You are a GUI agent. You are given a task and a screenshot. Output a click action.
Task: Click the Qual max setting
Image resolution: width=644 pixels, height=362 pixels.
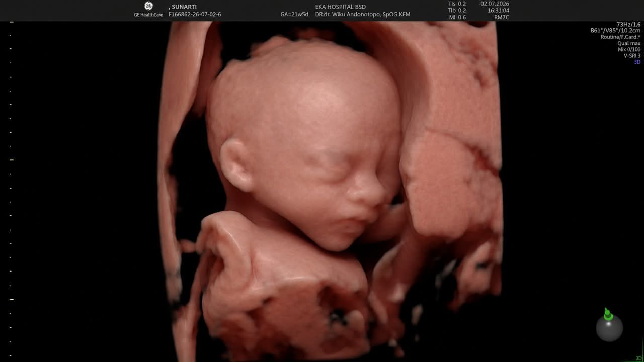(x=629, y=43)
